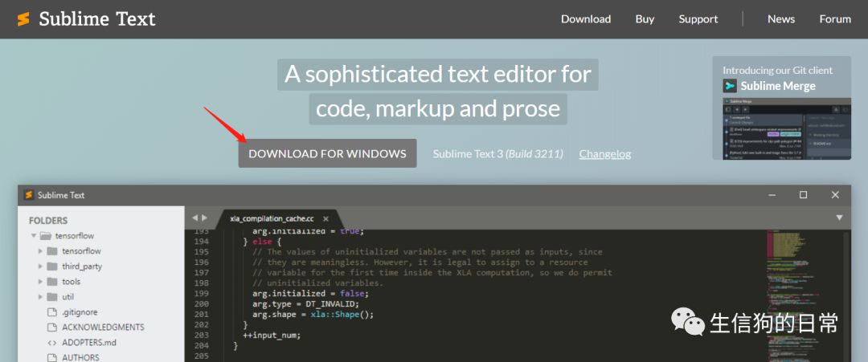Open the .gitignore file

click(79, 312)
